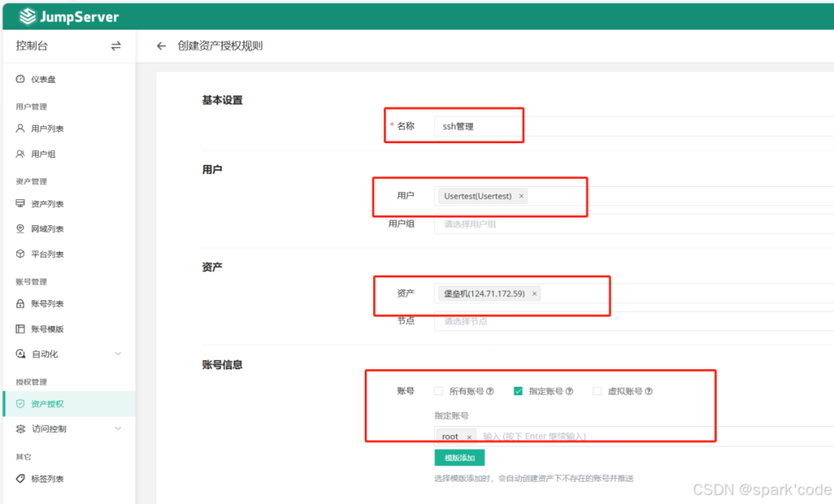Click the group icon beside 用户组
834x504 pixels.
click(x=20, y=154)
